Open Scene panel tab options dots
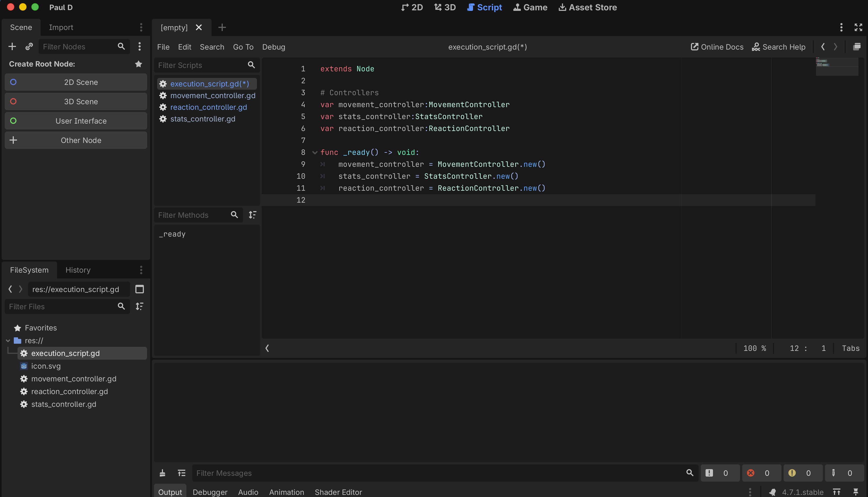This screenshot has width=868, height=497. 141,27
